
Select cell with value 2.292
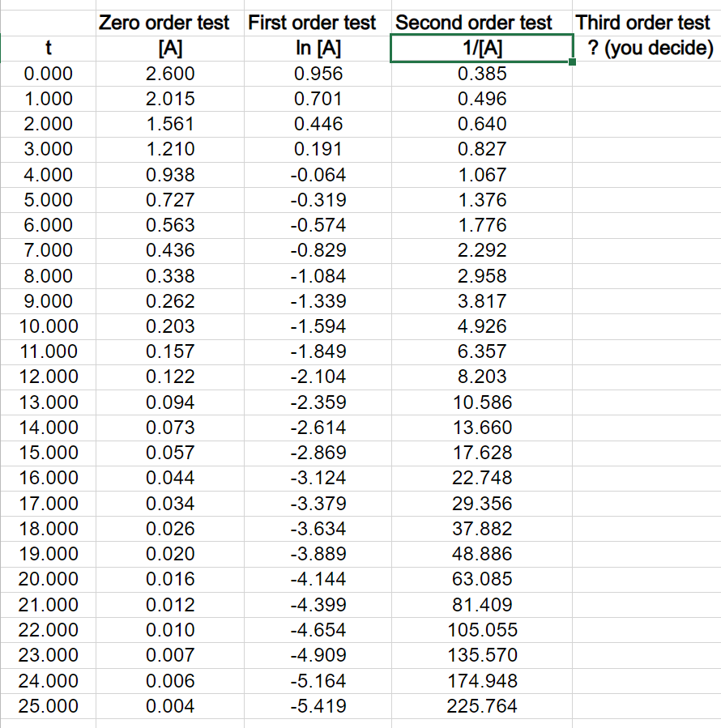(x=482, y=251)
